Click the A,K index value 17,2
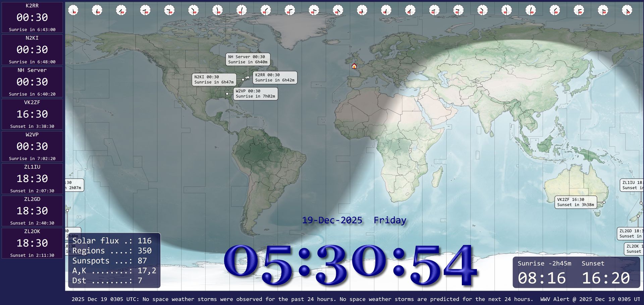The width and height of the screenshot is (644, 305). click(147, 271)
